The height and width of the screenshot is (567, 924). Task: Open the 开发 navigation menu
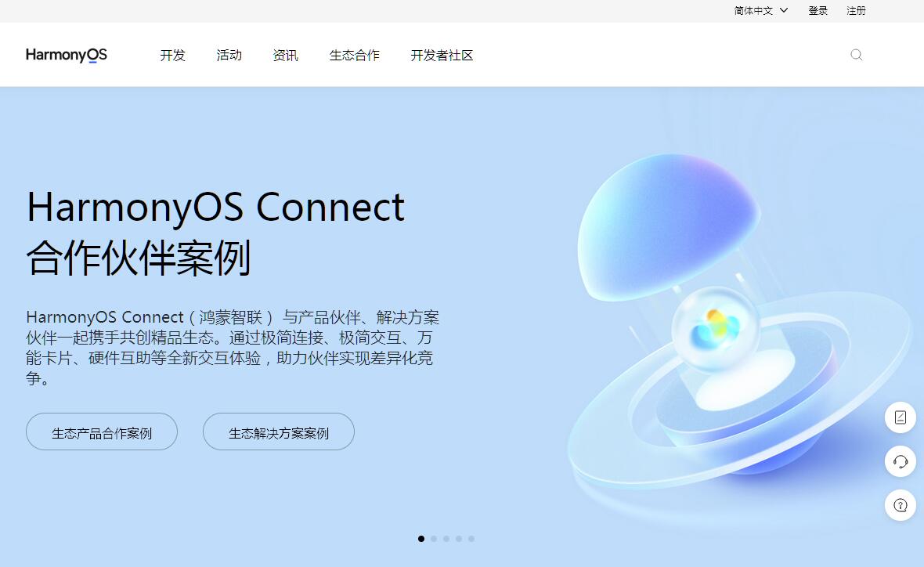[172, 55]
